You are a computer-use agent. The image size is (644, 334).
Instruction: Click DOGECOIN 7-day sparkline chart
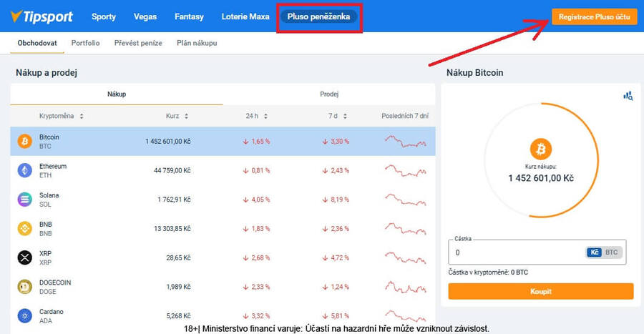click(406, 287)
